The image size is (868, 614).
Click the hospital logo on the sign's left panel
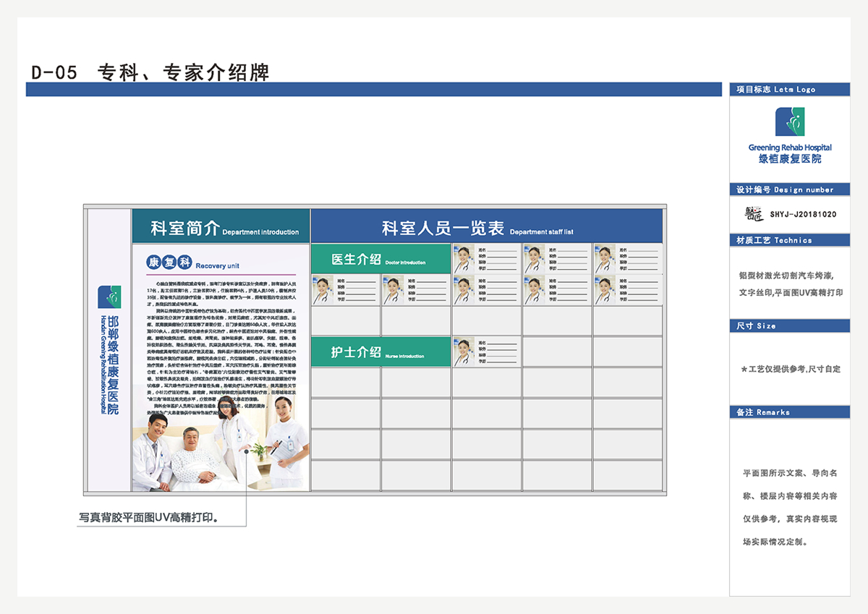pos(109,297)
